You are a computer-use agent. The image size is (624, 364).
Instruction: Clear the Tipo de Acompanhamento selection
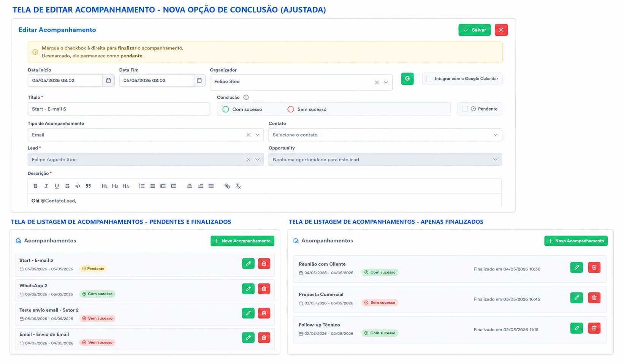coord(248,135)
